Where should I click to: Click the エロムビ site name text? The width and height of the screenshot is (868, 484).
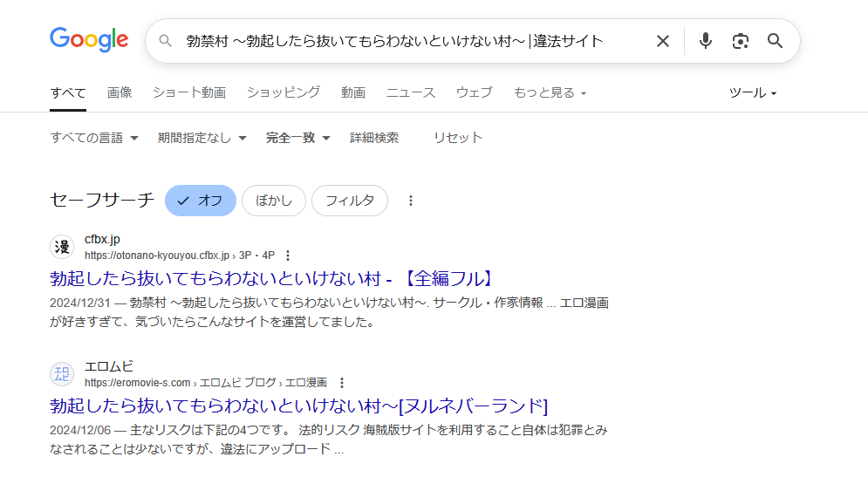tap(109, 366)
